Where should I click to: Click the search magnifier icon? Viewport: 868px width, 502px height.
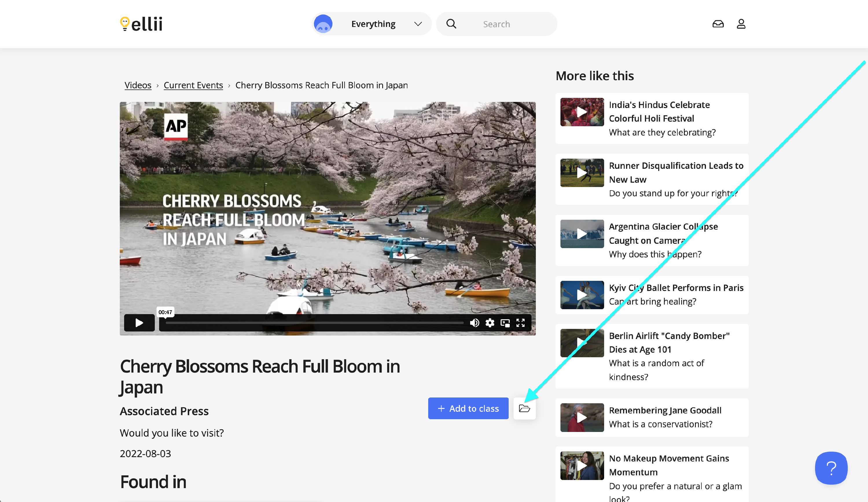tap(451, 24)
